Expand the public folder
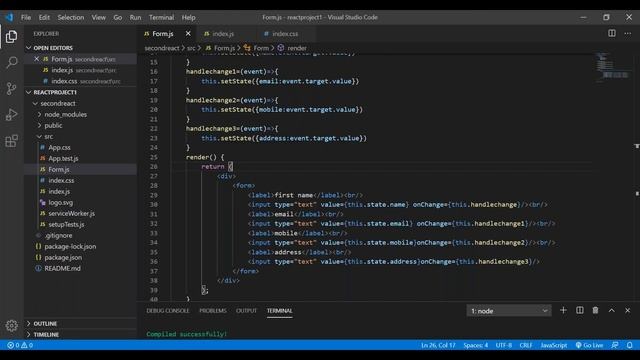This screenshot has height=360, width=640. pyautogui.click(x=80, y=125)
